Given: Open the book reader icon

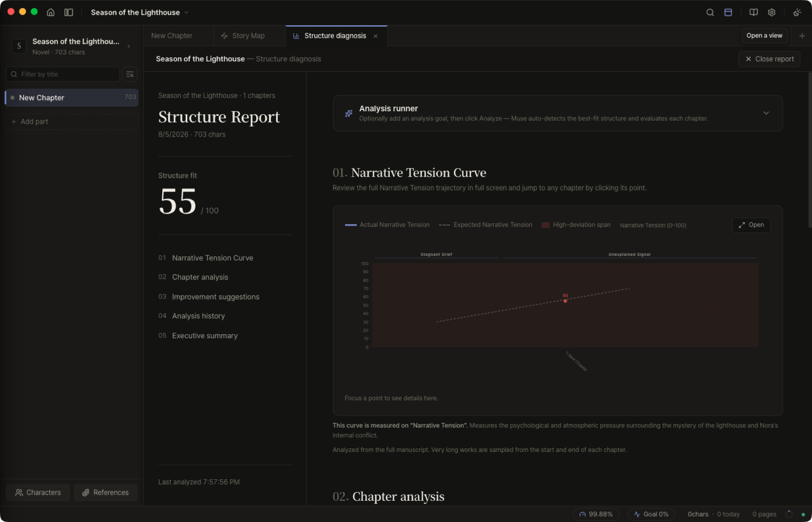Looking at the screenshot, I should [754, 12].
